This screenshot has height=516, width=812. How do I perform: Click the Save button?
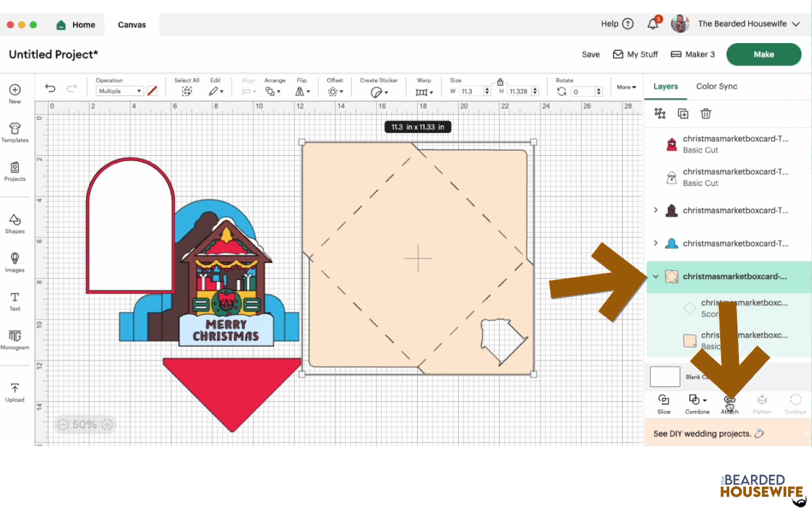[591, 54]
